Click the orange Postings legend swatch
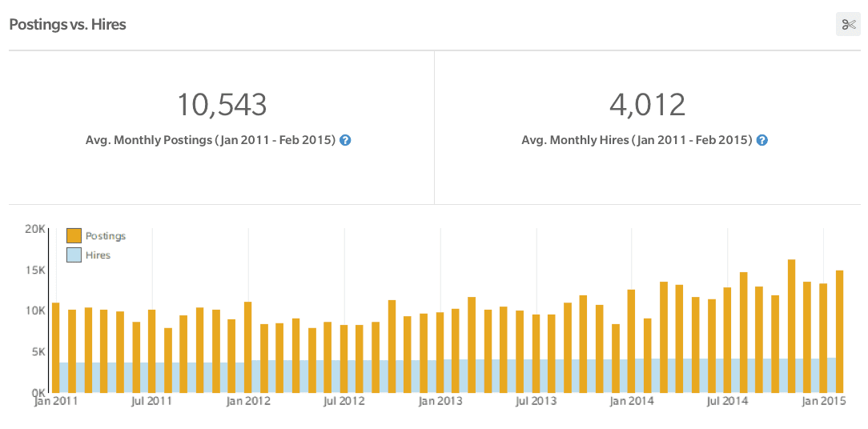This screenshot has height=429, width=868. pos(74,236)
